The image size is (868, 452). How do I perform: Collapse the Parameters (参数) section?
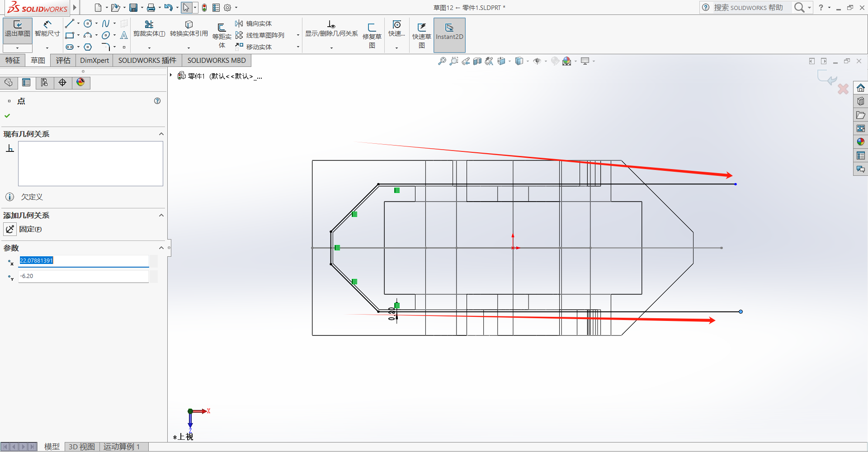161,248
